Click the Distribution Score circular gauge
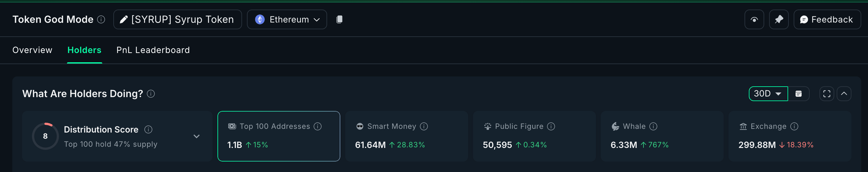Image resolution: width=868 pixels, height=172 pixels. pyautogui.click(x=45, y=136)
